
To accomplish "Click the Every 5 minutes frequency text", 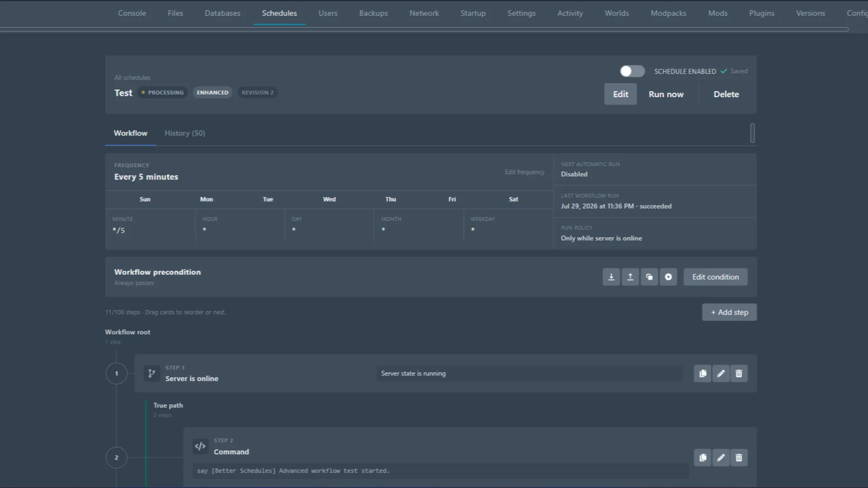I will pyautogui.click(x=146, y=177).
